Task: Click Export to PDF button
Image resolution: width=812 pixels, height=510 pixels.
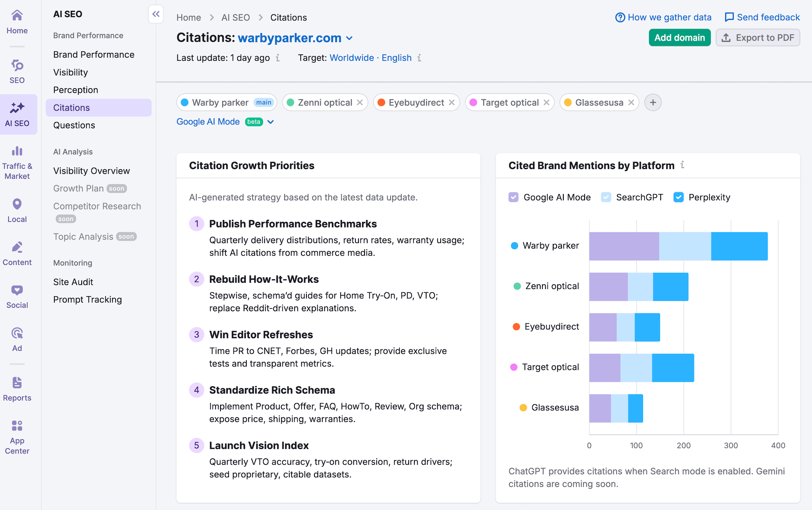Action: click(x=758, y=38)
